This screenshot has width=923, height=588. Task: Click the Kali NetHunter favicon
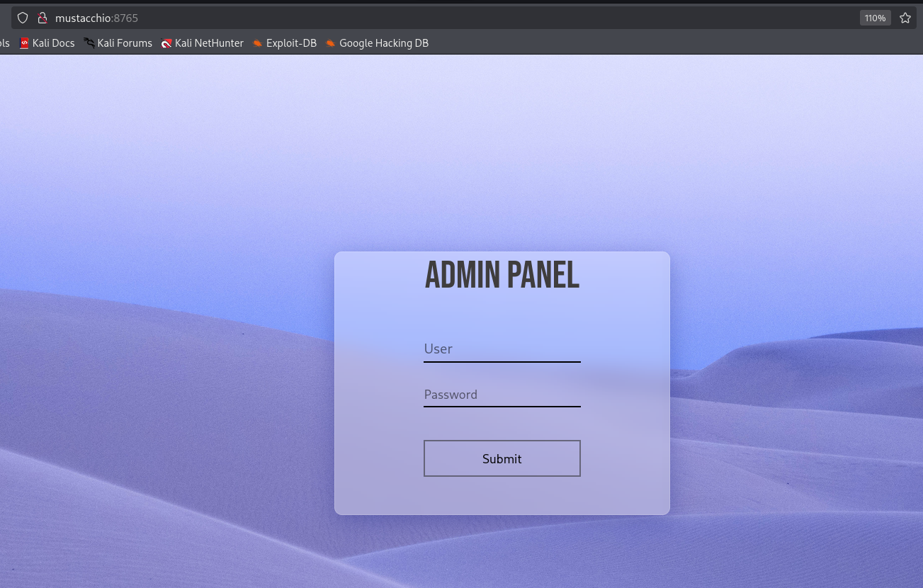coord(166,43)
